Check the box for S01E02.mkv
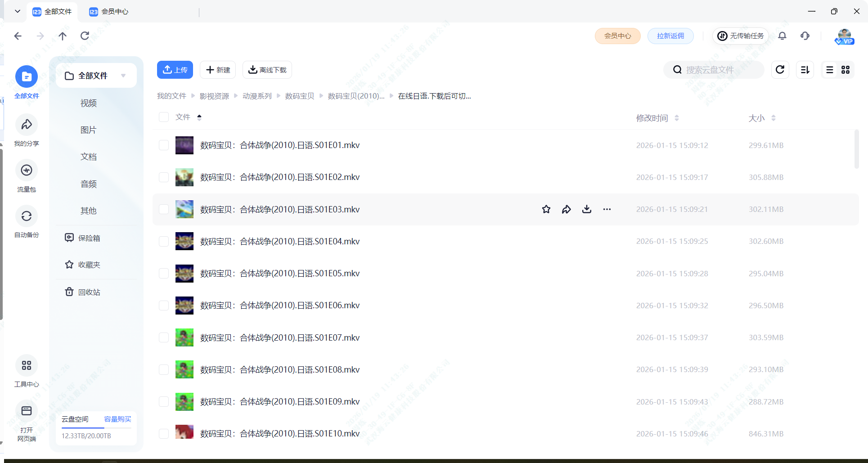The width and height of the screenshot is (868, 463). point(164,177)
